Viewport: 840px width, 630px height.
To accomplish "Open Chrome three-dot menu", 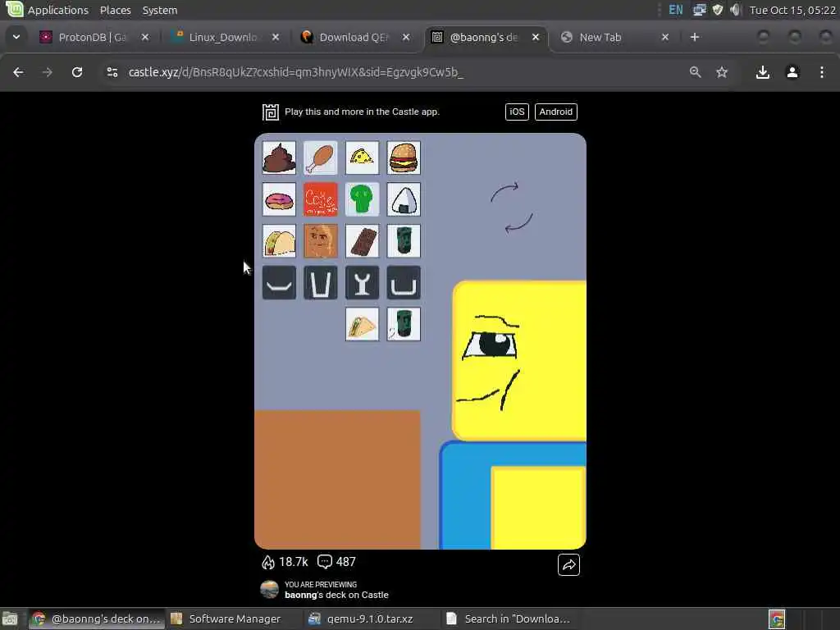I will (x=822, y=72).
